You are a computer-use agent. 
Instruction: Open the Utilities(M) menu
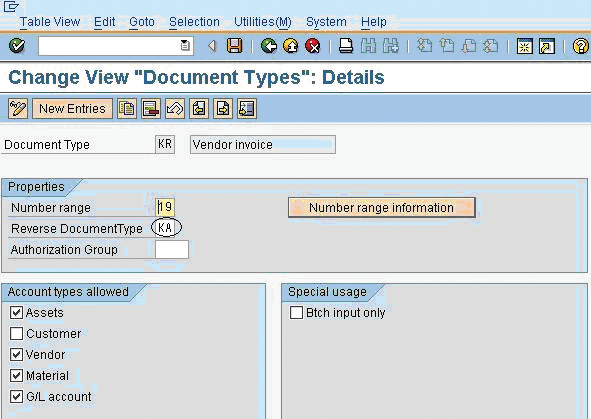(x=263, y=22)
